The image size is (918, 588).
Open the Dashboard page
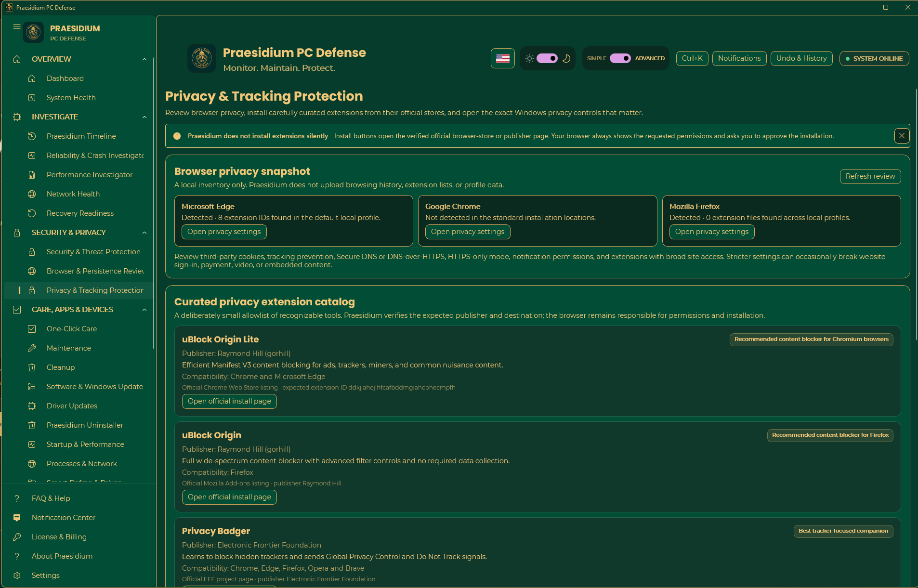(79, 78)
